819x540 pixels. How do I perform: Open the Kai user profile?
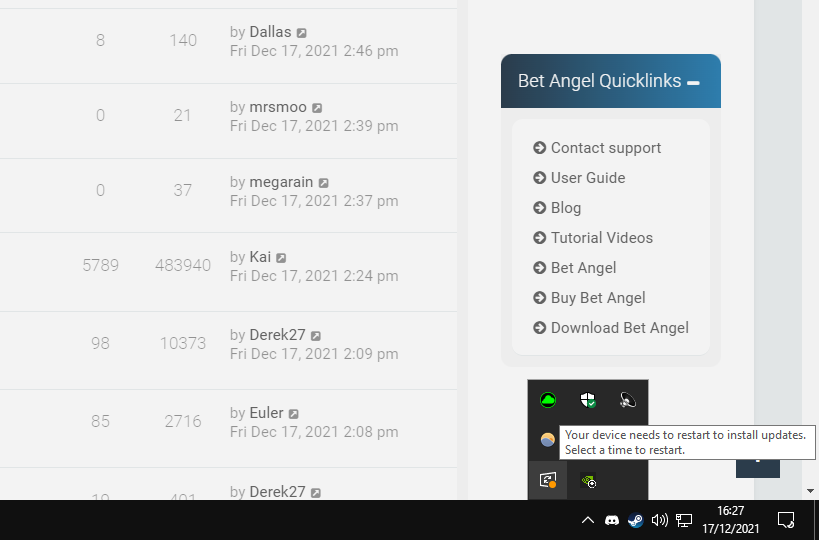pyautogui.click(x=260, y=257)
